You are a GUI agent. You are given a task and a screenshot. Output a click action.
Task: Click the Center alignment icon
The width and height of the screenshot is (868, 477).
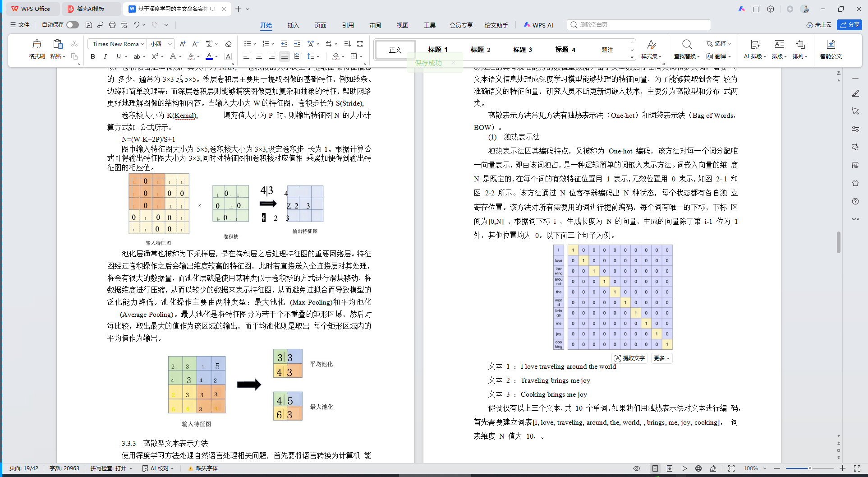[x=259, y=56]
